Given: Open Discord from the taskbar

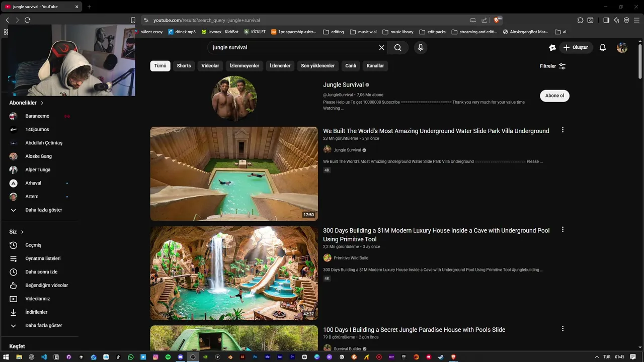Looking at the screenshot, I should tap(180, 357).
